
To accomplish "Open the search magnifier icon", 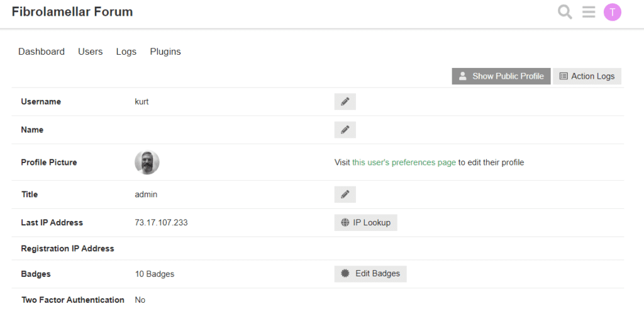I will [x=565, y=12].
